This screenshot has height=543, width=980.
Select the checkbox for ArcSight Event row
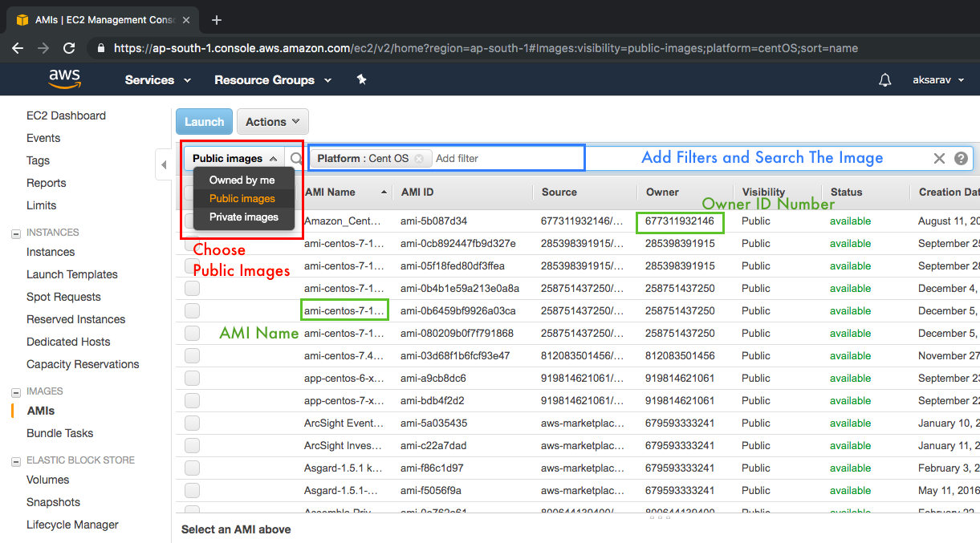coord(192,423)
